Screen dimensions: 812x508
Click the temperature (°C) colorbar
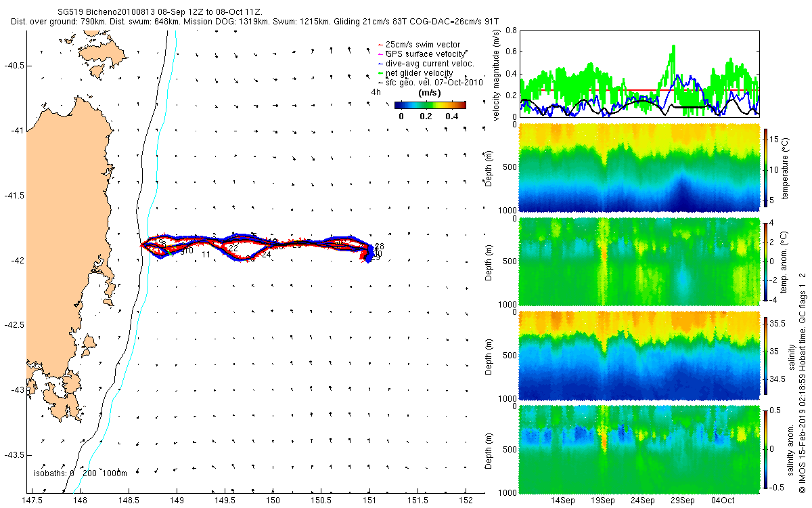pos(765,167)
